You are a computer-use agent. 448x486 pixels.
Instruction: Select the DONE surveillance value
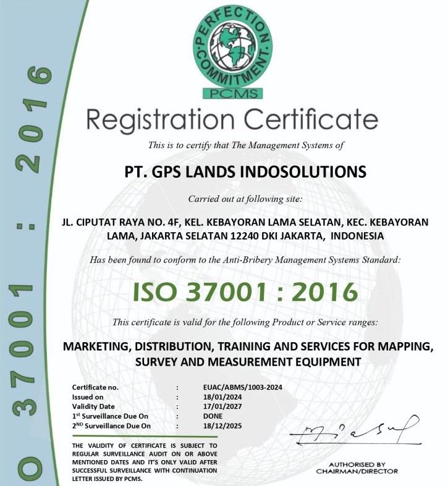pos(213,416)
